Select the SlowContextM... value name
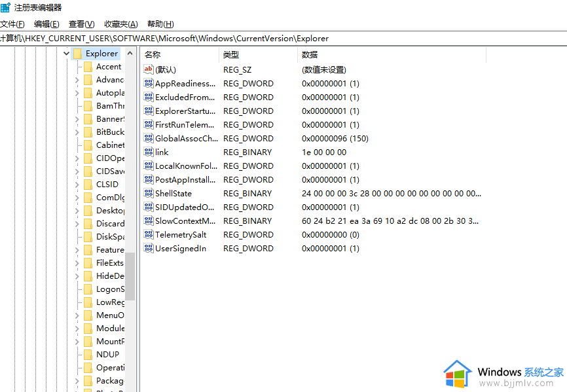The width and height of the screenshot is (567, 392). (185, 221)
